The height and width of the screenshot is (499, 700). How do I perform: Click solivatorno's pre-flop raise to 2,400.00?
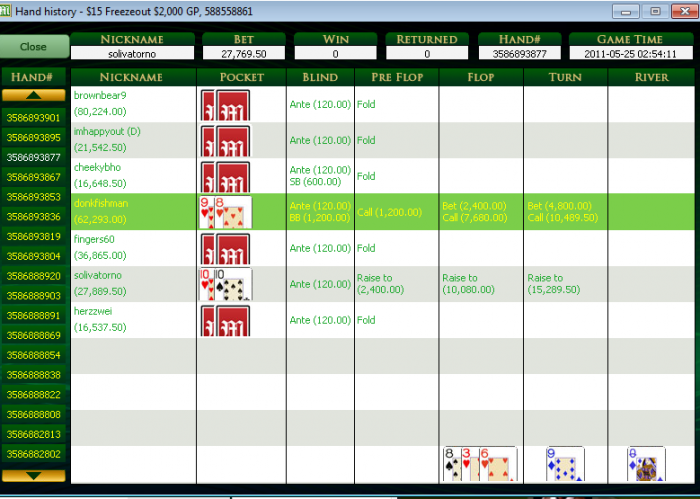pyautogui.click(x=380, y=284)
